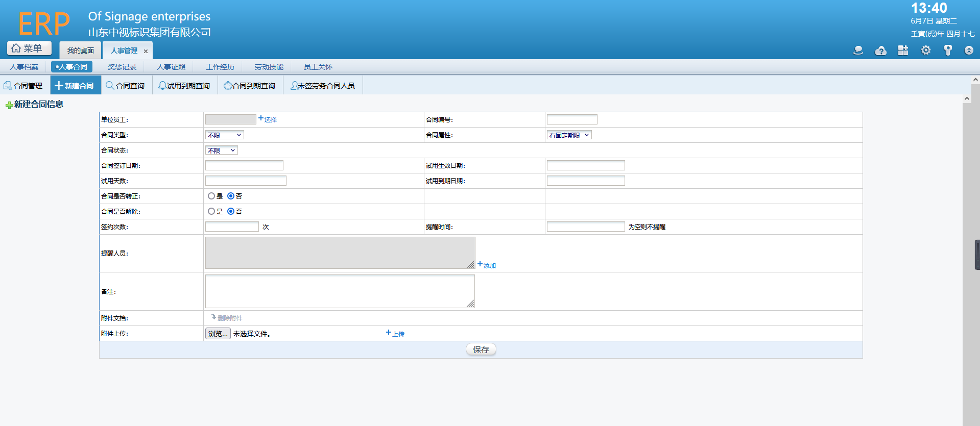Click the 合同签订日期 input field
The image size is (980, 426).
point(244,165)
